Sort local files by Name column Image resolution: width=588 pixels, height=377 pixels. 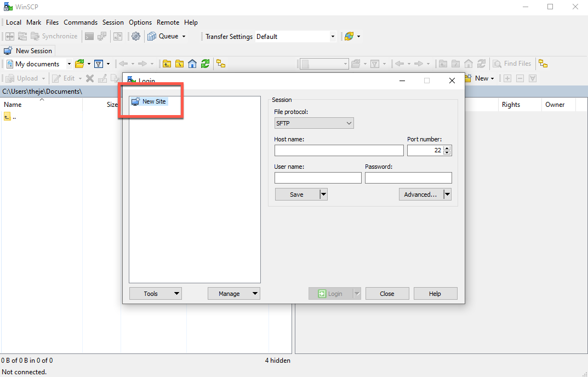click(41, 105)
